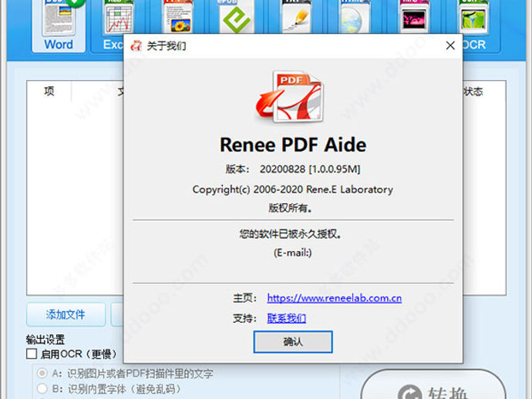Click the title bar icon of 关于我们 dialog
532x399 pixels.
(136, 45)
